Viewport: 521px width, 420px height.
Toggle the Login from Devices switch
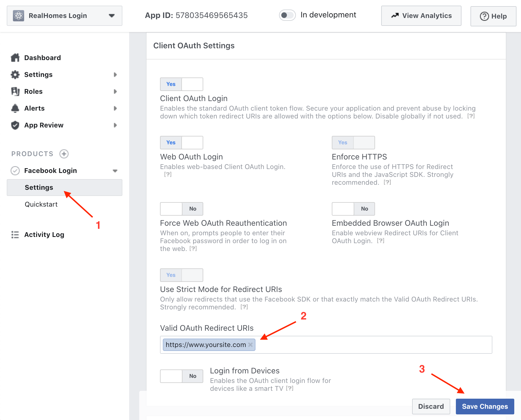[x=182, y=376]
